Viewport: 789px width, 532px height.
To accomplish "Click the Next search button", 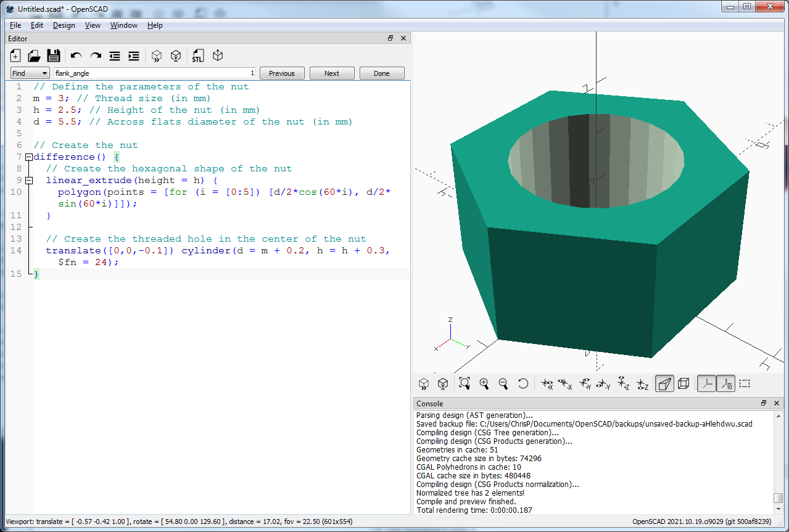I will pos(332,73).
